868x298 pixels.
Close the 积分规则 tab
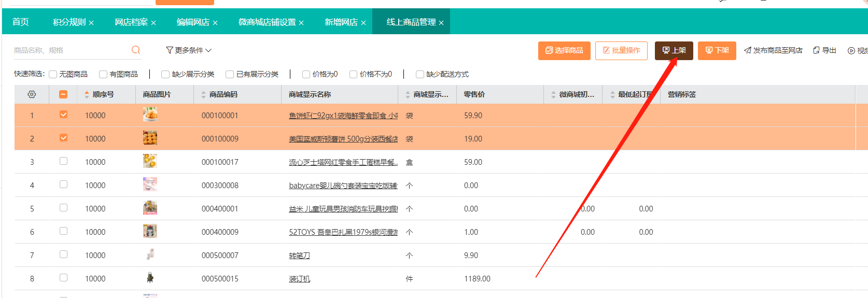(91, 23)
